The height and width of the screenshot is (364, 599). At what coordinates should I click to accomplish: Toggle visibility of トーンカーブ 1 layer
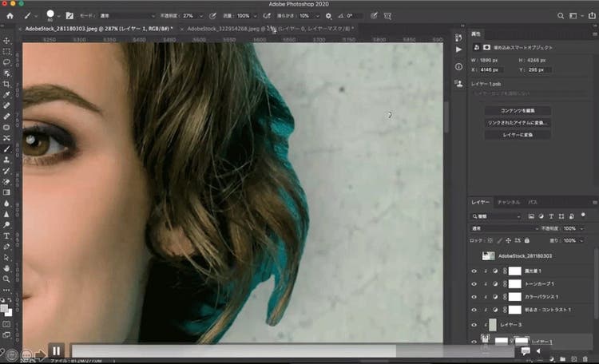(474, 284)
